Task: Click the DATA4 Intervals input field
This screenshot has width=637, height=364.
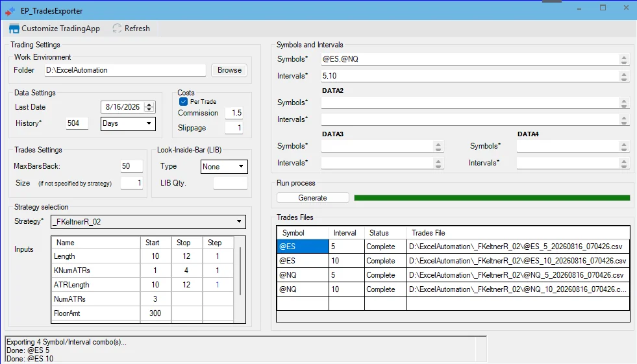Action: (568, 163)
